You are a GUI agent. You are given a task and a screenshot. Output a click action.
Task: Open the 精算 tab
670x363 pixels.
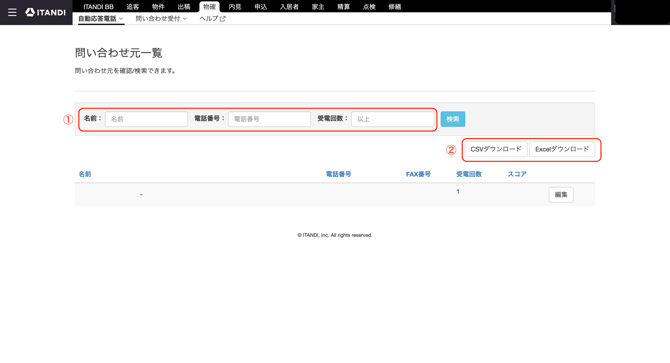point(344,7)
